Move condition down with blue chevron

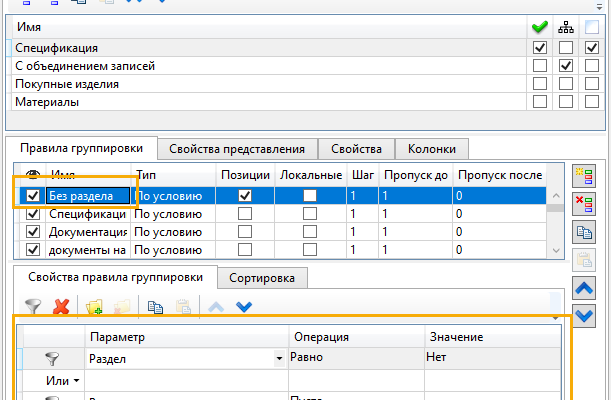click(x=244, y=306)
